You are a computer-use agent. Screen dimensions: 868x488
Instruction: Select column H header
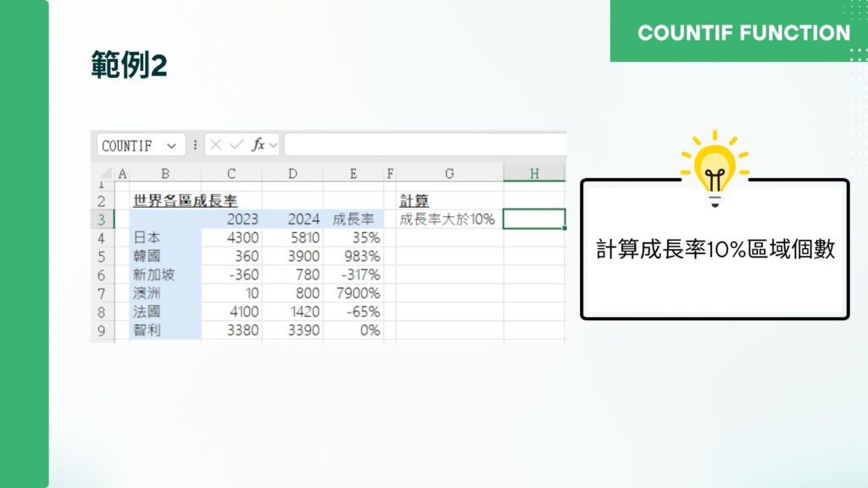coord(534,174)
